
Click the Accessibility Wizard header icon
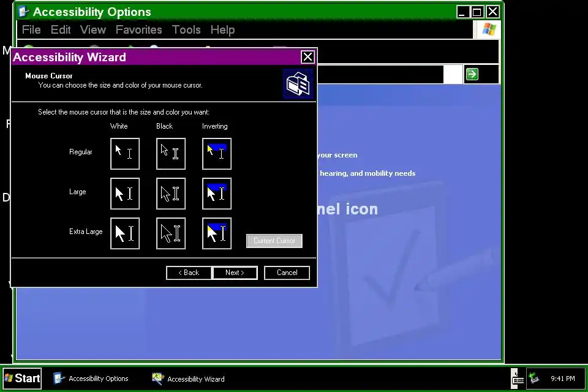click(298, 84)
